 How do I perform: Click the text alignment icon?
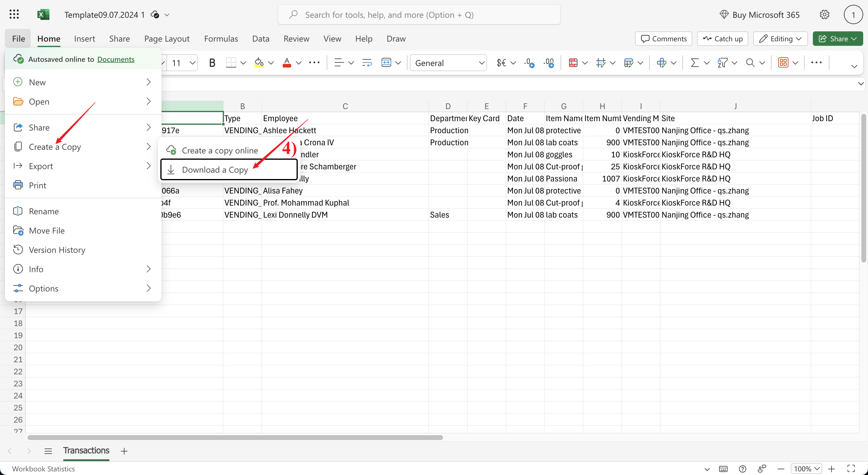tap(339, 63)
